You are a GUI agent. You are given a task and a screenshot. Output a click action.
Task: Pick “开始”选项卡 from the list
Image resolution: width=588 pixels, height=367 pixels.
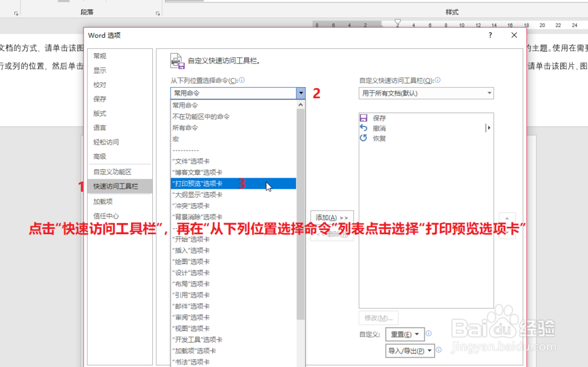click(x=233, y=239)
